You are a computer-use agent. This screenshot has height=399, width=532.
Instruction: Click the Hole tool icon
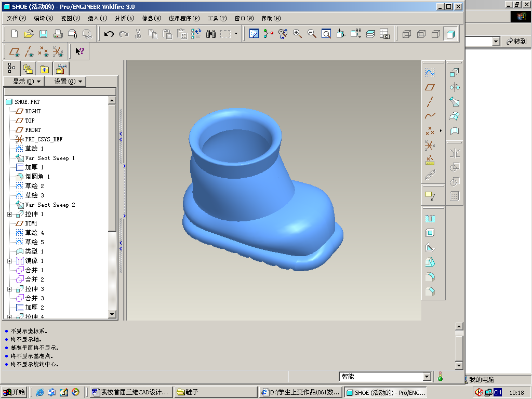[x=430, y=218]
